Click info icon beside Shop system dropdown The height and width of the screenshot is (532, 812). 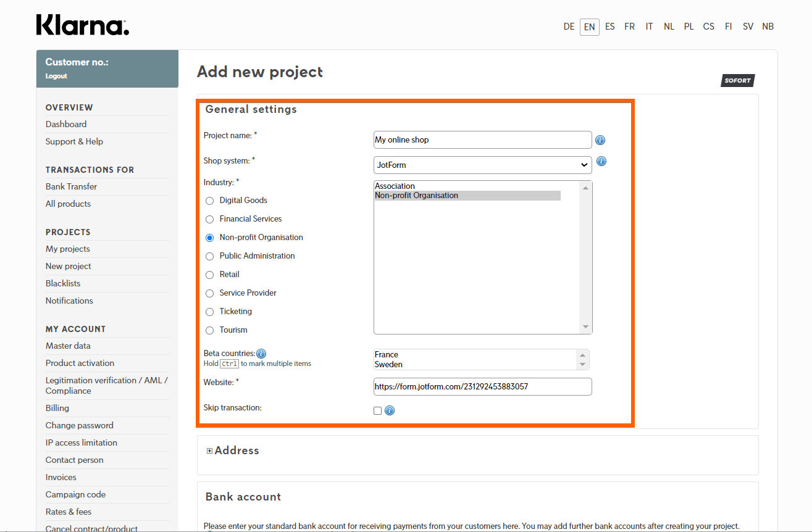point(601,162)
